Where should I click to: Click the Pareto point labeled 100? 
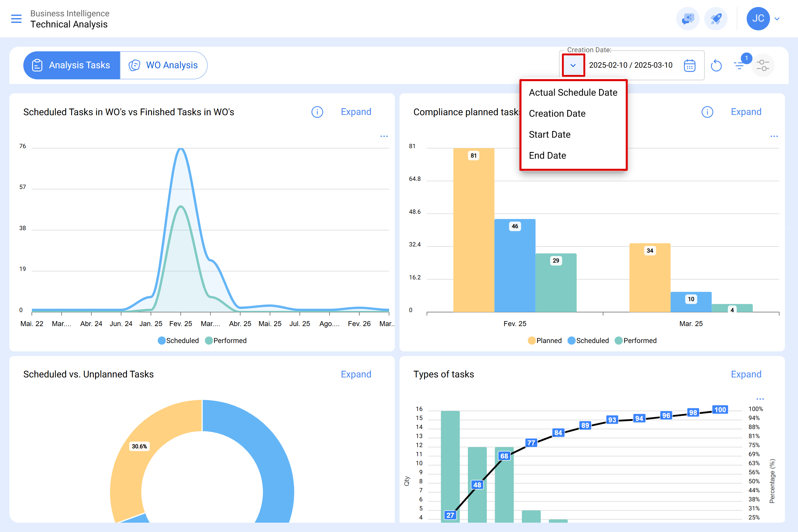pyautogui.click(x=720, y=409)
